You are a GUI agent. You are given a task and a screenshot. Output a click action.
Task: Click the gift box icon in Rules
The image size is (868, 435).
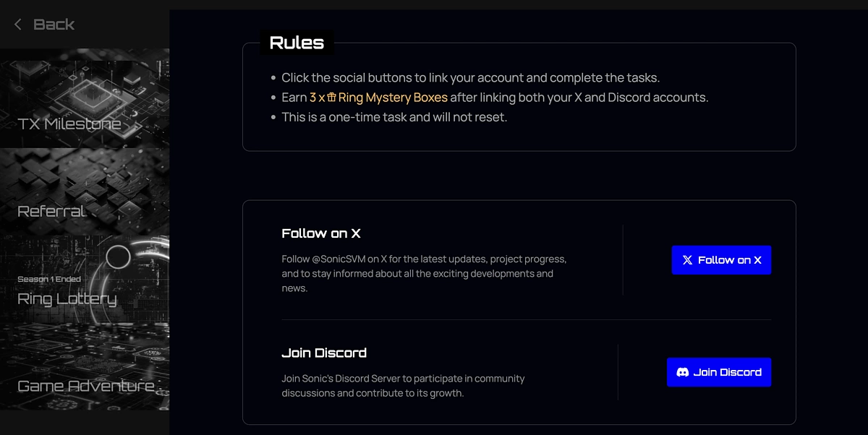(332, 98)
